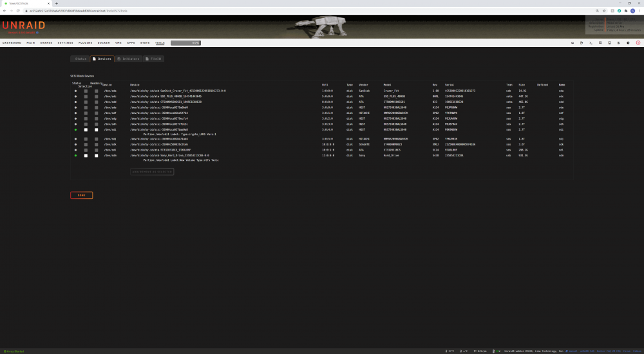
Task: Open the Chrome extensions puzzle icon
Action: (x=625, y=11)
